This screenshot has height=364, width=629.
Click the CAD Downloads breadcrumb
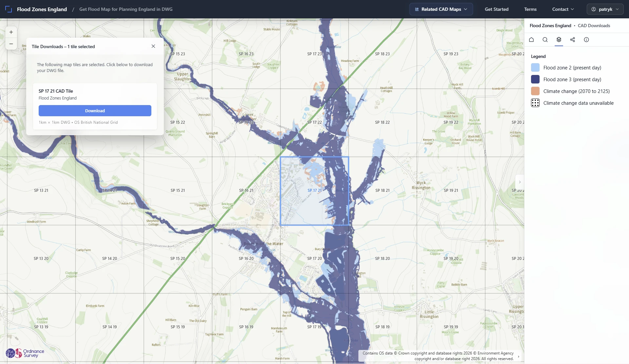[594, 26]
